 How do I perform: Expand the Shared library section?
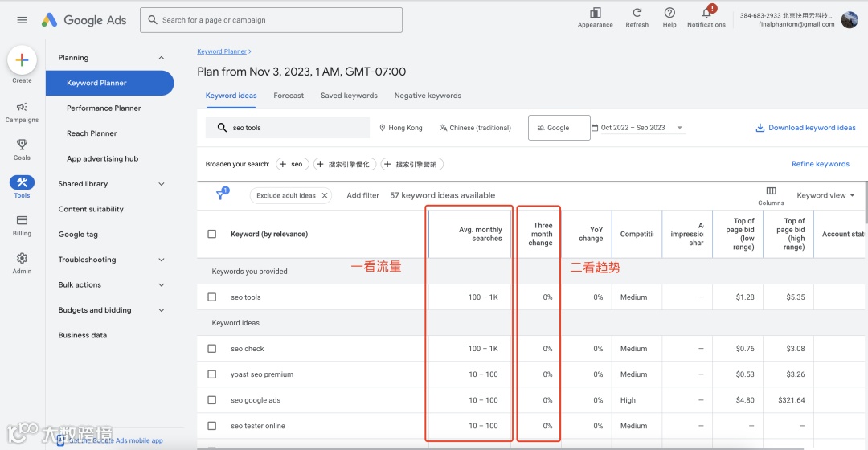[x=161, y=184]
